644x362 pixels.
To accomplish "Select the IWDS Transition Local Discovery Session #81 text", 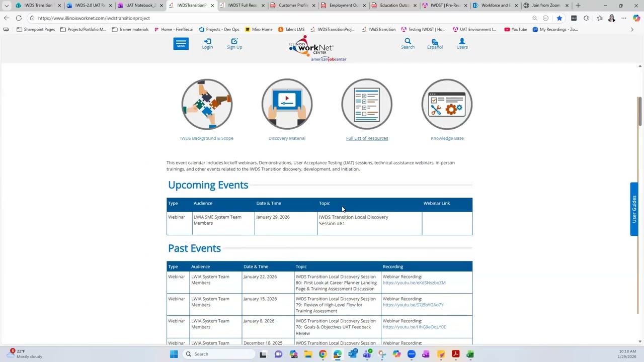I will tap(354, 220).
